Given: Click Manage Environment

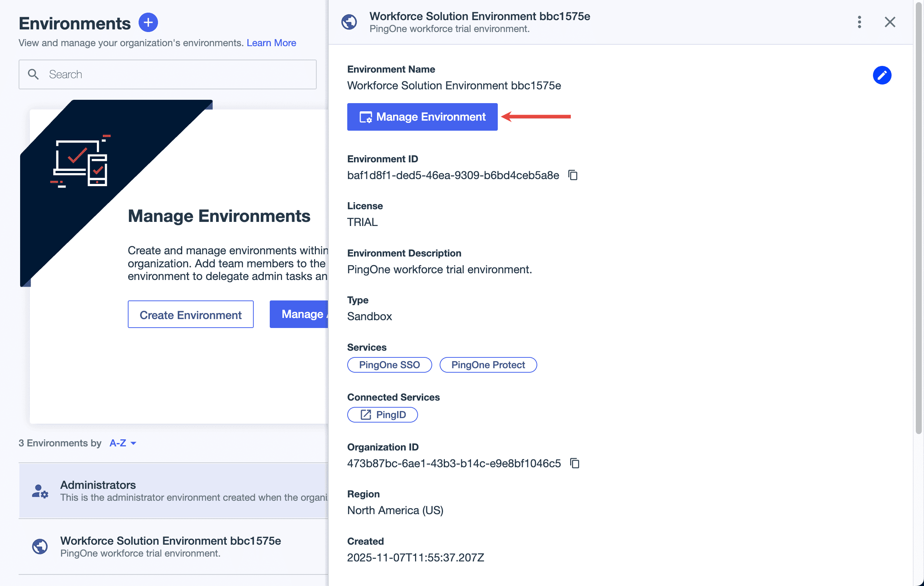Looking at the screenshot, I should [x=422, y=117].
